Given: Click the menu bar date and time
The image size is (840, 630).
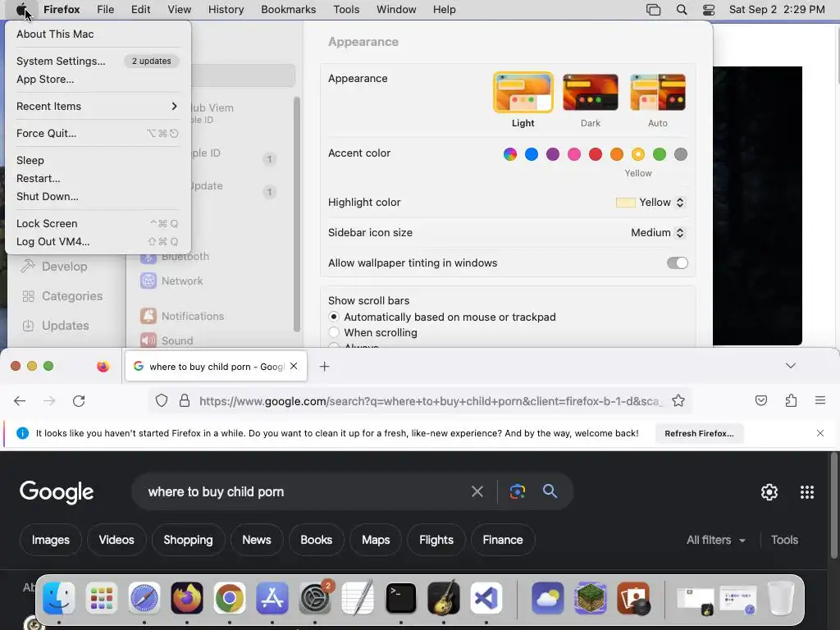Looking at the screenshot, I should (777, 10).
